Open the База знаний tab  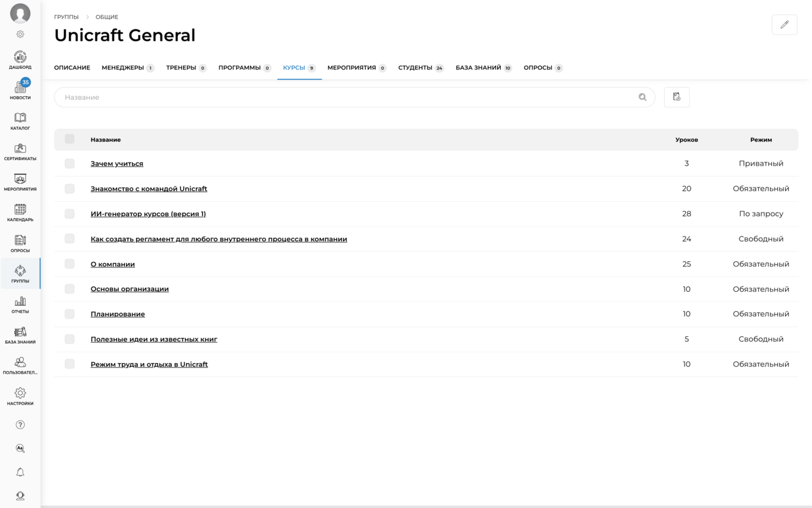point(483,67)
